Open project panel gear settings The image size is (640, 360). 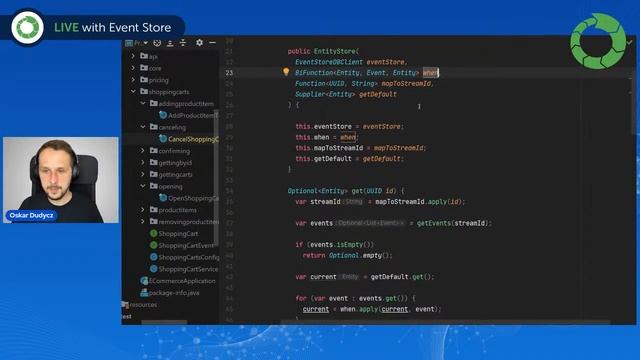tap(199, 42)
